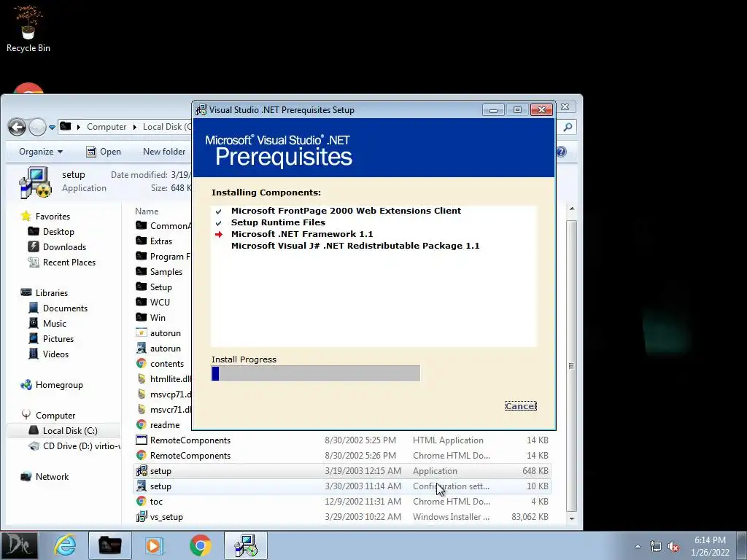Open the taskbar clock and date
747x560 pixels.
[x=710, y=546]
